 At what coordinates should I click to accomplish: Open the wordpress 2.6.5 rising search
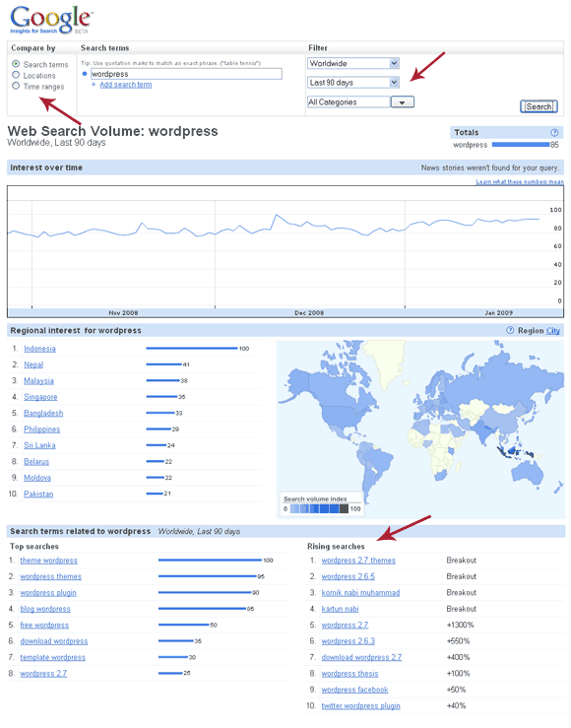point(349,576)
